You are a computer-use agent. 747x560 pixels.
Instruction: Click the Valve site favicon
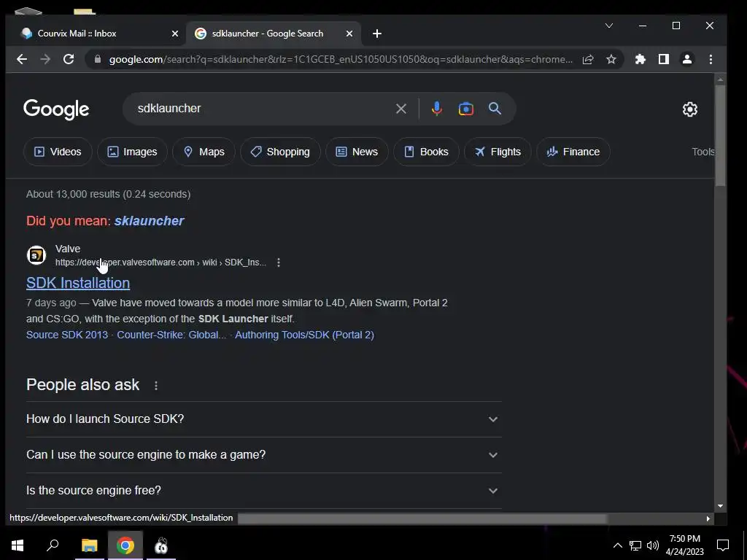pos(36,255)
